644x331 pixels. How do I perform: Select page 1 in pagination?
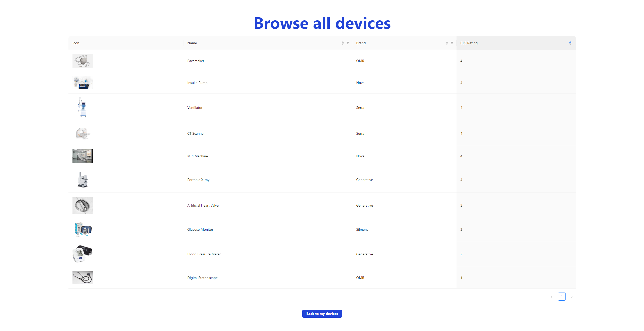pos(561,297)
